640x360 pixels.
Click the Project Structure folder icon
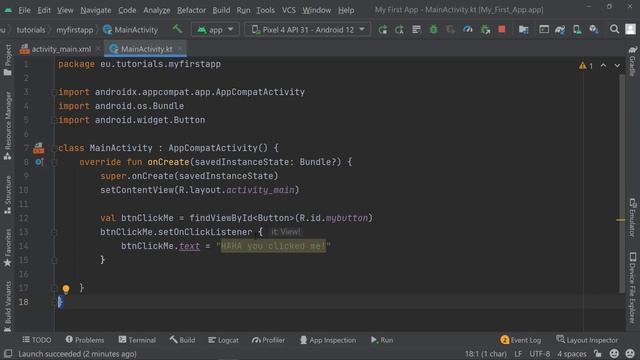pyautogui.click(x=523, y=29)
